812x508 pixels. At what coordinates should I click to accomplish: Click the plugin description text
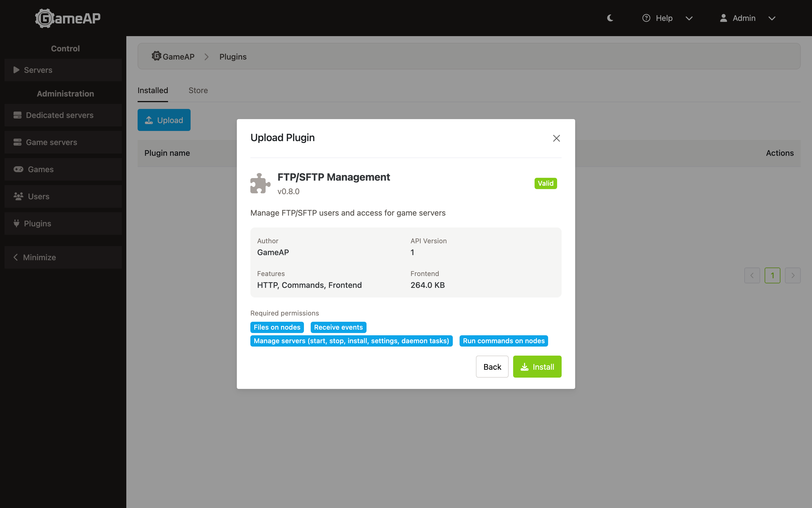348,213
